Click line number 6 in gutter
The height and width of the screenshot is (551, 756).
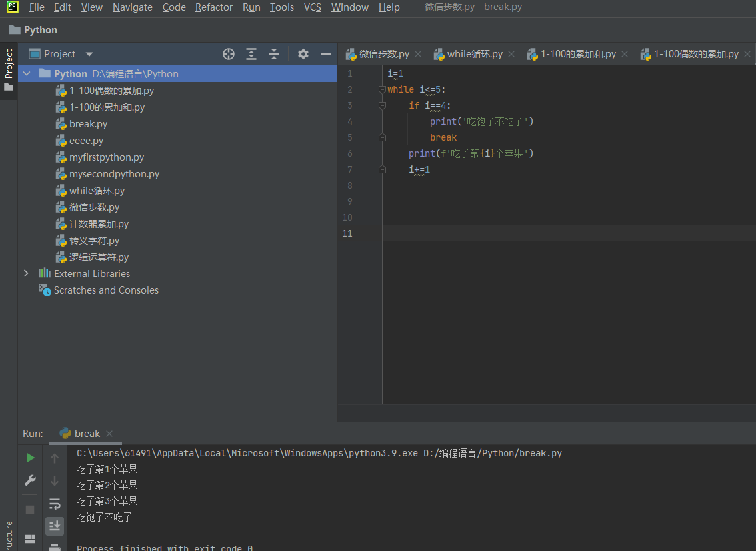(x=349, y=153)
